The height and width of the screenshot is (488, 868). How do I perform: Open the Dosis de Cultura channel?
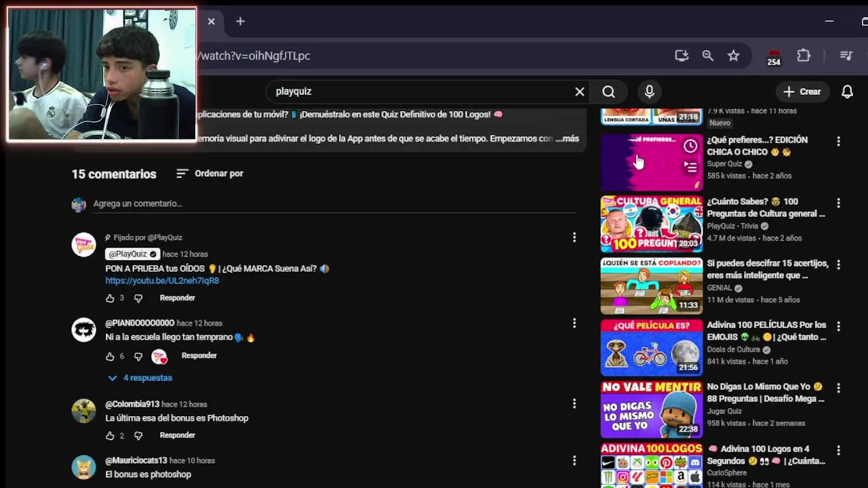tap(734, 350)
